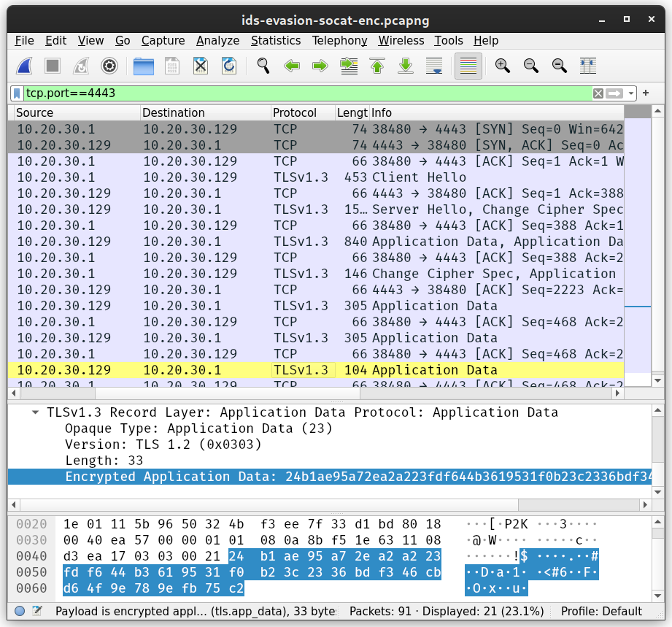This screenshot has height=627, width=672.
Task: Jump to first packet icon
Action: coord(377,66)
